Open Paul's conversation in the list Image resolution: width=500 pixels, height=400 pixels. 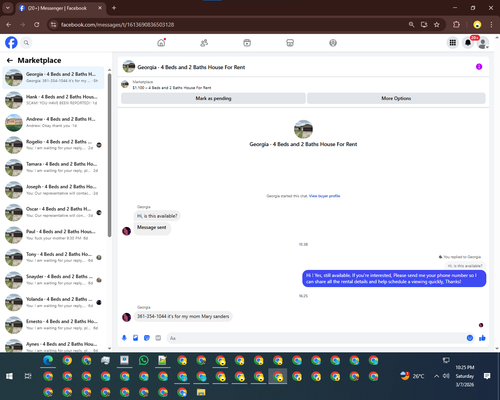(53, 235)
